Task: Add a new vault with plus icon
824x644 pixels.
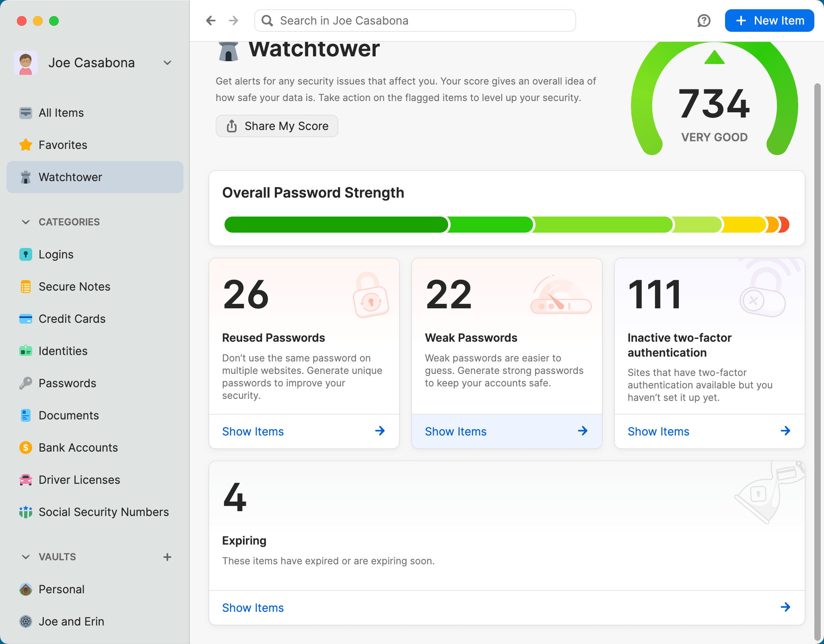Action: click(x=167, y=557)
